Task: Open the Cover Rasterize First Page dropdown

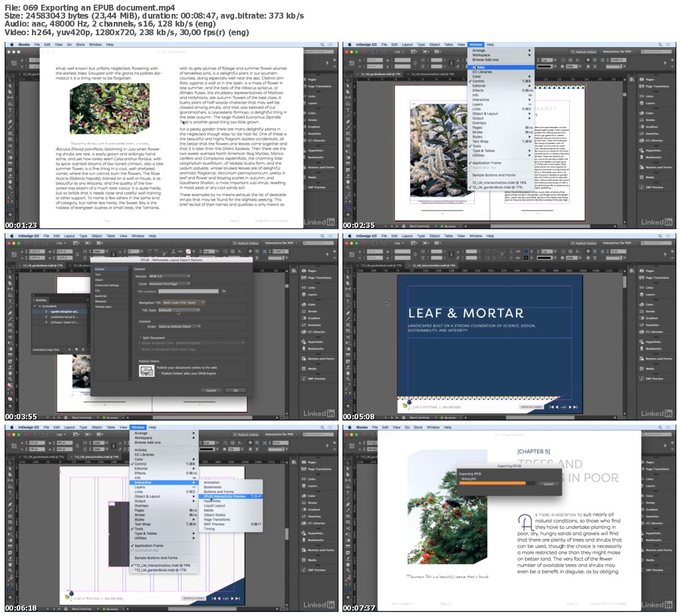Action: tap(170, 284)
